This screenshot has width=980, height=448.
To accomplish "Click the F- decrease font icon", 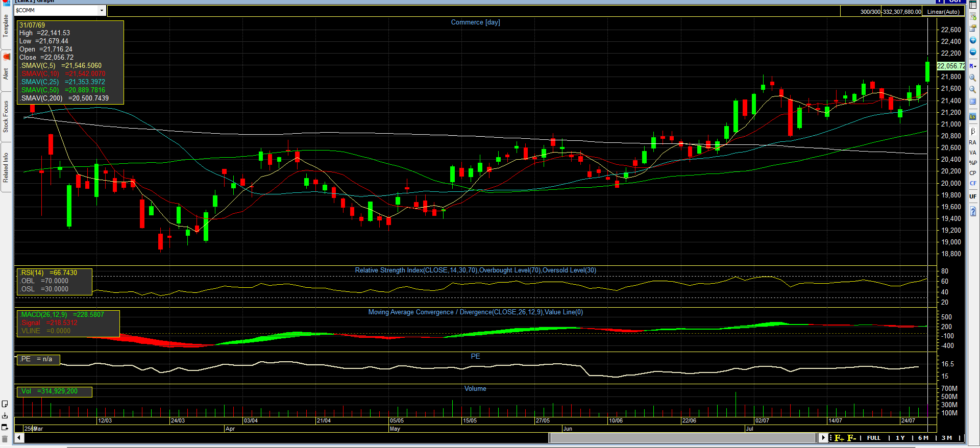I will click(x=851, y=438).
